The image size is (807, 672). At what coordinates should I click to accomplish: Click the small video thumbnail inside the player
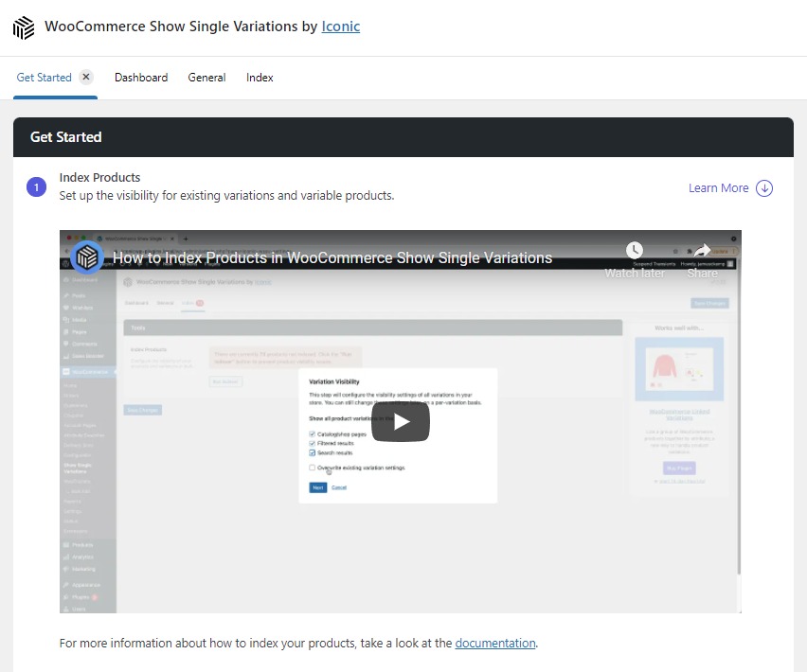pyautogui.click(x=86, y=256)
